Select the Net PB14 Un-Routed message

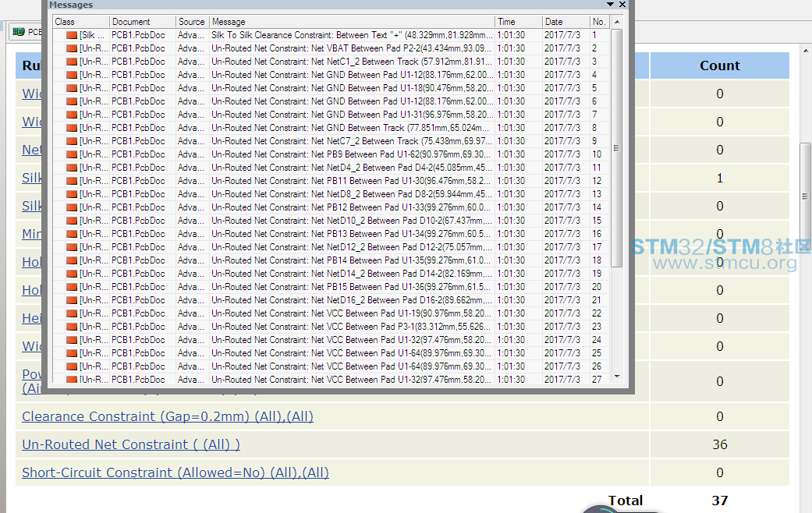(x=332, y=260)
